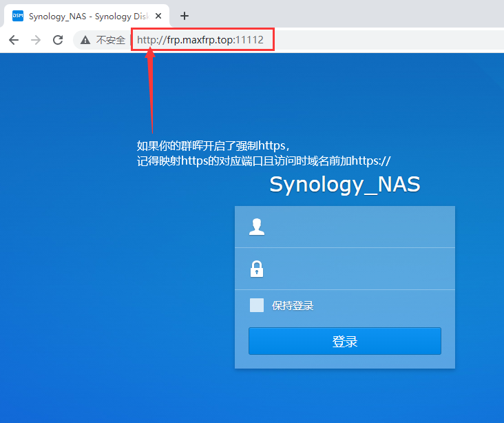Check the 保持登录 checkbox
Image resolution: width=504 pixels, height=423 pixels.
pos(257,305)
